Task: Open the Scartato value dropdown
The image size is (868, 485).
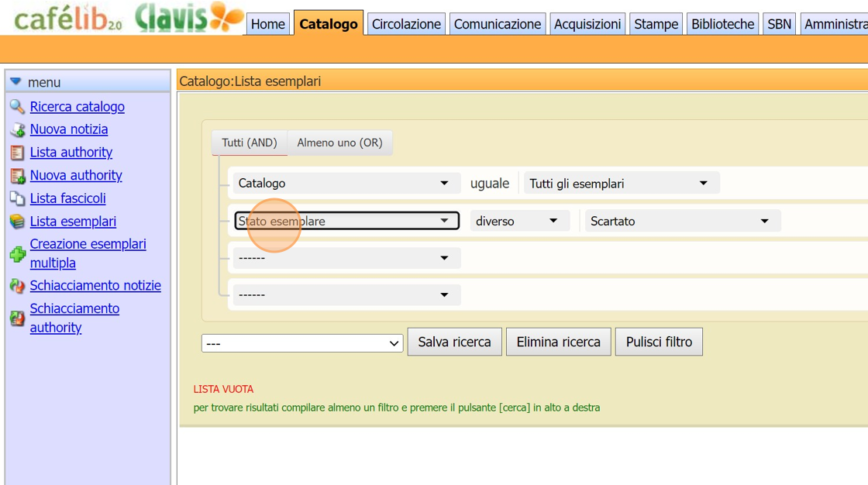Action: 683,221
